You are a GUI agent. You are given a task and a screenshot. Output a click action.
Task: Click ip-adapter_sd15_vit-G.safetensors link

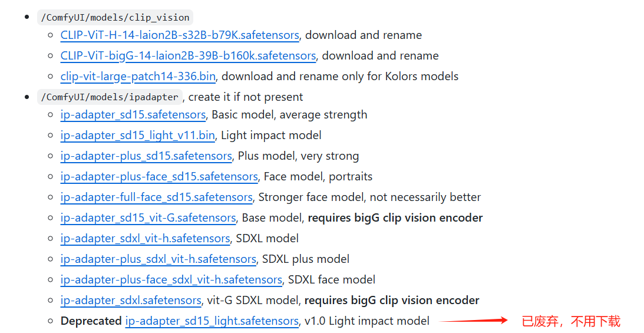148,218
